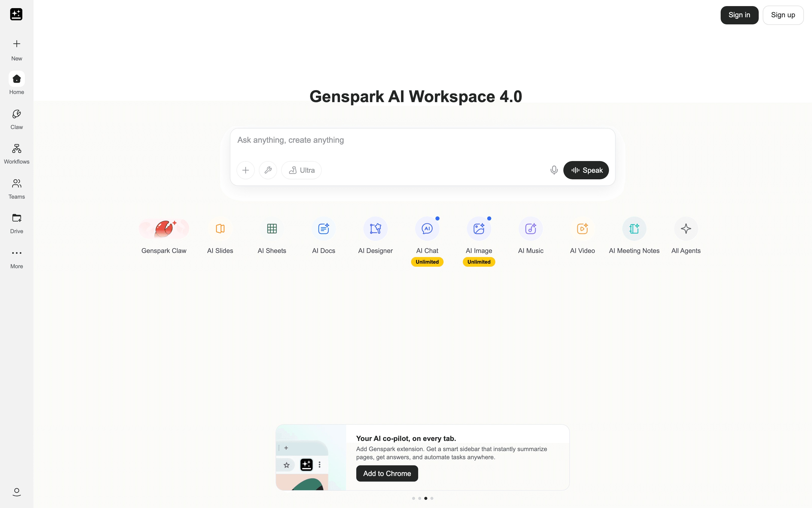
Task: Open AI Sheets agent
Action: click(272, 236)
